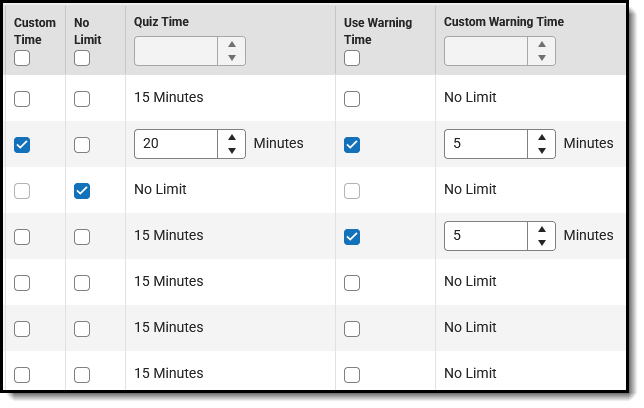
Task: Check the Custom Time header checkbox
Action: point(22,59)
